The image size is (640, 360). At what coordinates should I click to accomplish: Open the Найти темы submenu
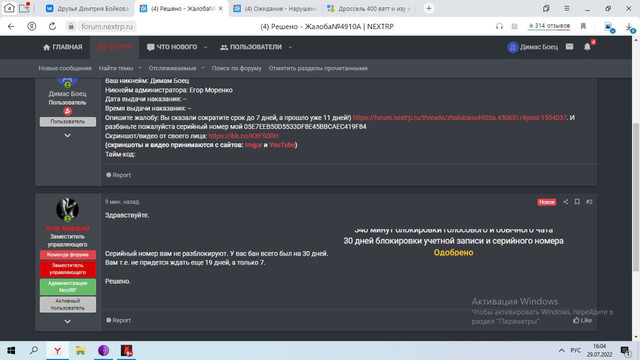click(116, 68)
